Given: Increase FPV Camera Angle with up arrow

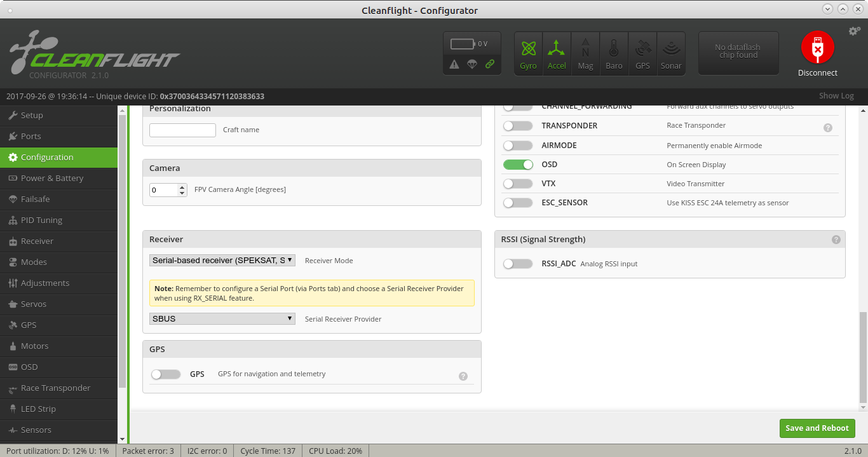Looking at the screenshot, I should [182, 187].
